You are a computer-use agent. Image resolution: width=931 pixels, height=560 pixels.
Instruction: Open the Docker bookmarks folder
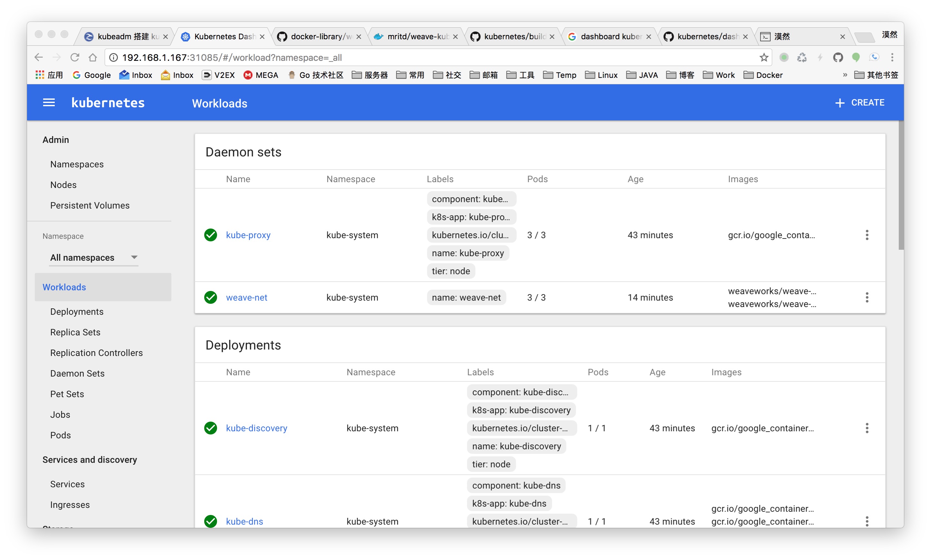[763, 75]
